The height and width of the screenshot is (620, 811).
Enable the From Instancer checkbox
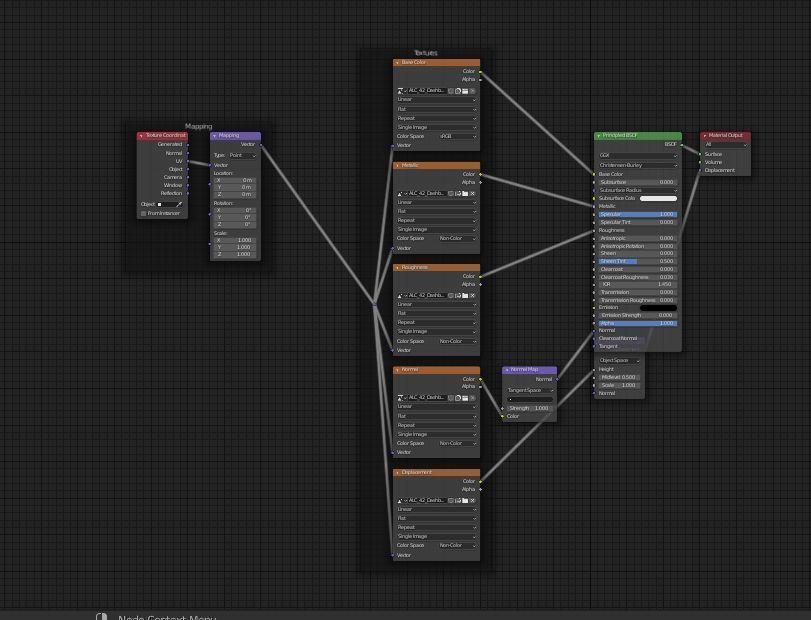click(x=143, y=213)
